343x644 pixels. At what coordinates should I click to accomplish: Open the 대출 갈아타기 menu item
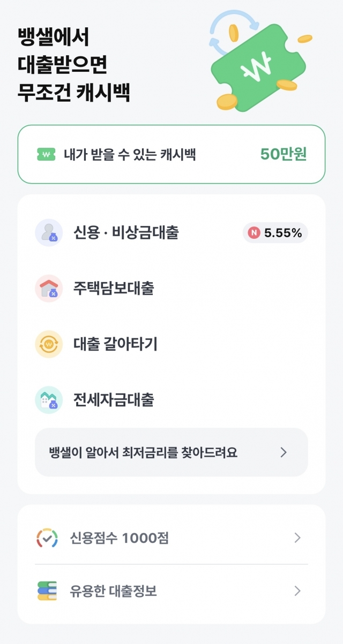(x=115, y=344)
